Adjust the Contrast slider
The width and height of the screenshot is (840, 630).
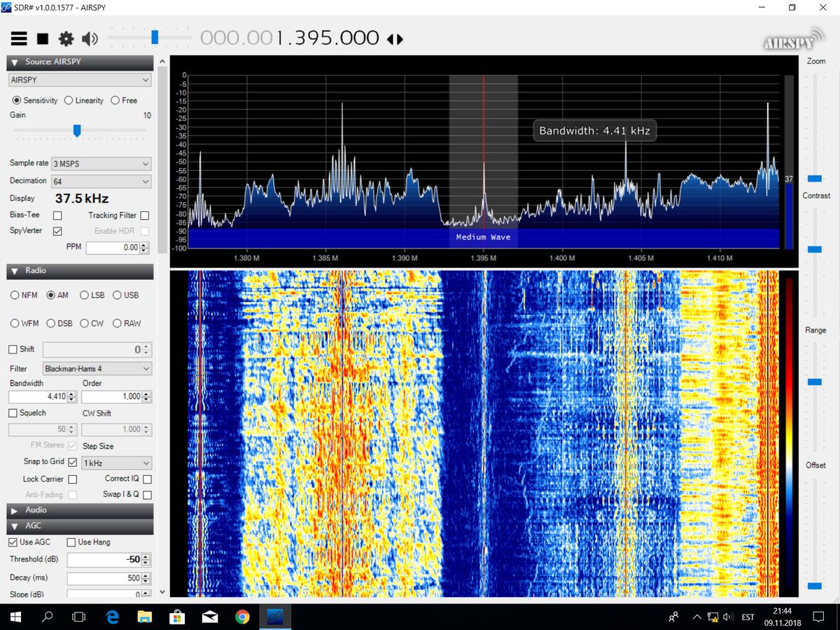tap(815, 249)
